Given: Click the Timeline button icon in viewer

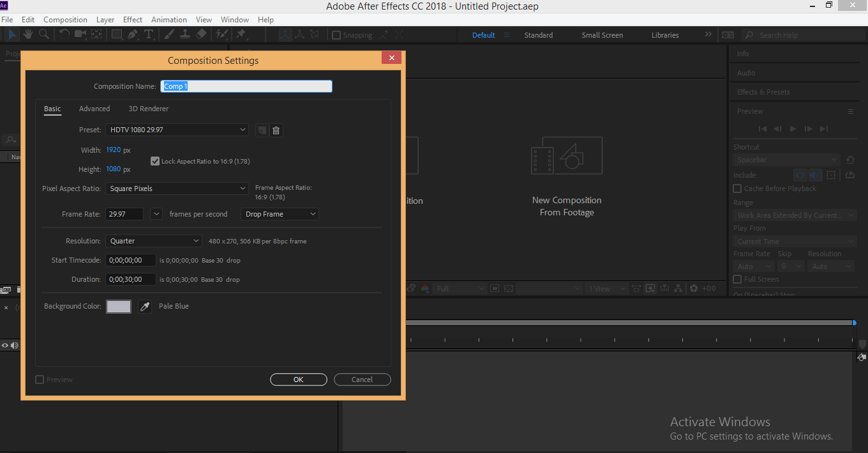Looking at the screenshot, I should [x=664, y=289].
